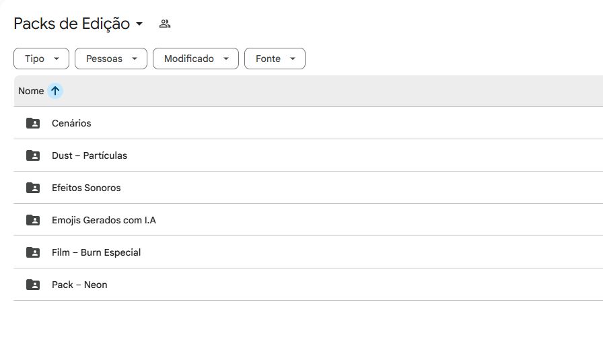Select the Efeitos Sonoros folder name
Viewport: 603px width, 364px height.
tap(86, 188)
